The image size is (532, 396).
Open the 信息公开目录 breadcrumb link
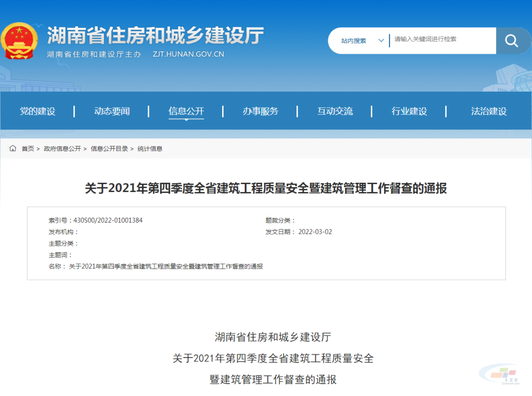pos(109,148)
